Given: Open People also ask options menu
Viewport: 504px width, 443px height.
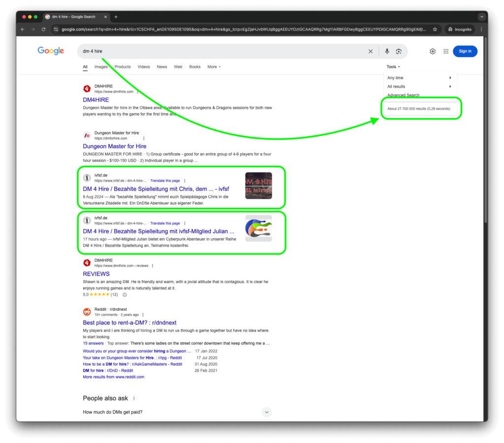Looking at the screenshot, I should [x=134, y=398].
